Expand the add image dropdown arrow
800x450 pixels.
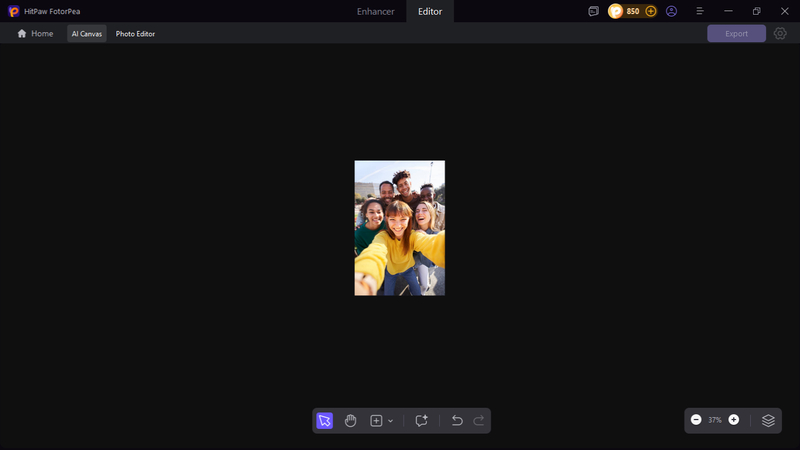click(390, 421)
